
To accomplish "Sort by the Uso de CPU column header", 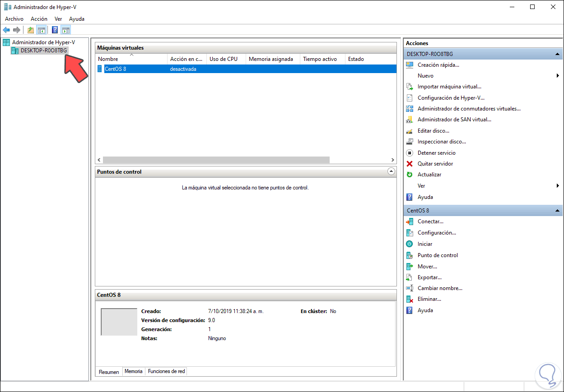I will tap(226, 59).
